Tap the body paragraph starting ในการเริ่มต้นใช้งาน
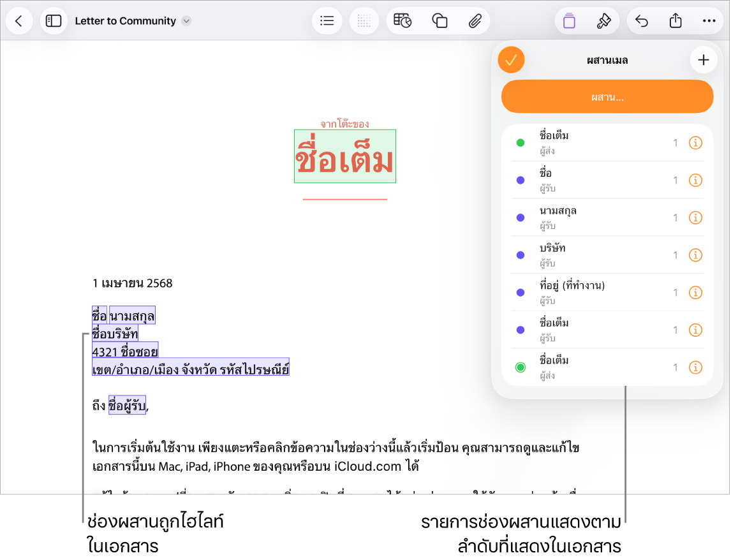 (336, 457)
